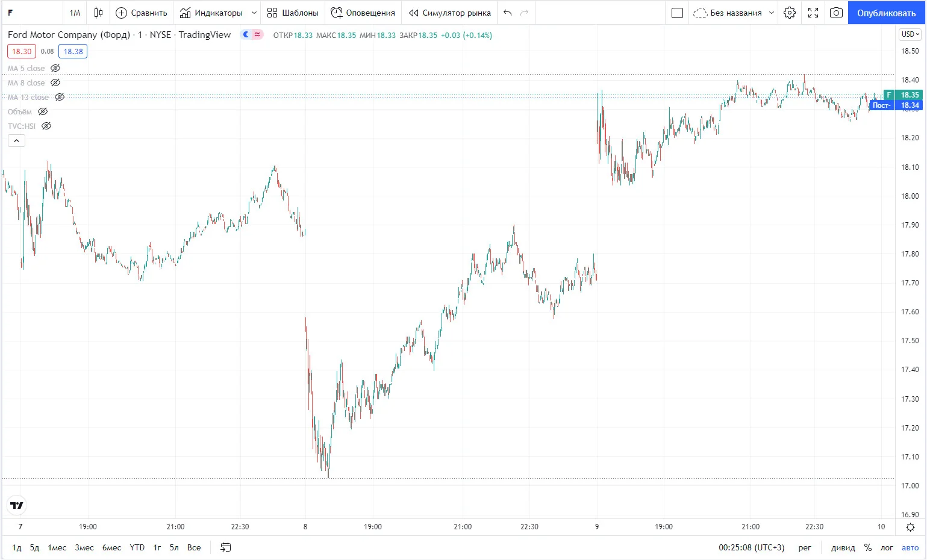Show all data with Все range
Image resolution: width=927 pixels, height=560 pixels.
(194, 547)
